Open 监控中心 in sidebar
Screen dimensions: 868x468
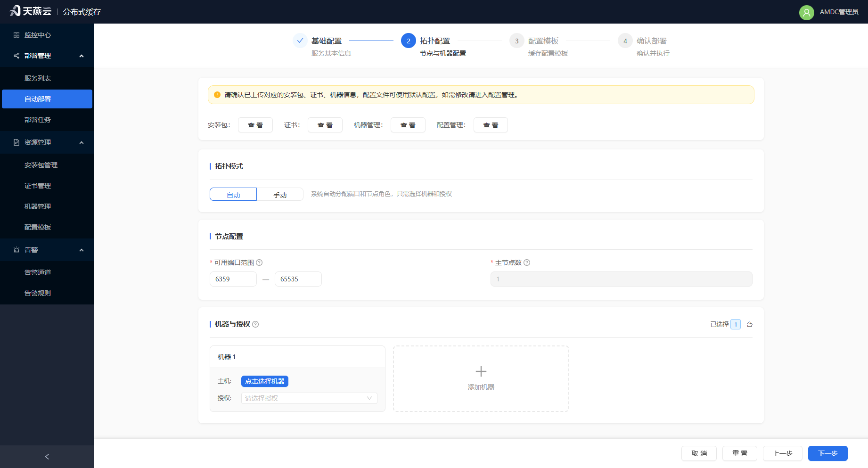tap(47, 35)
